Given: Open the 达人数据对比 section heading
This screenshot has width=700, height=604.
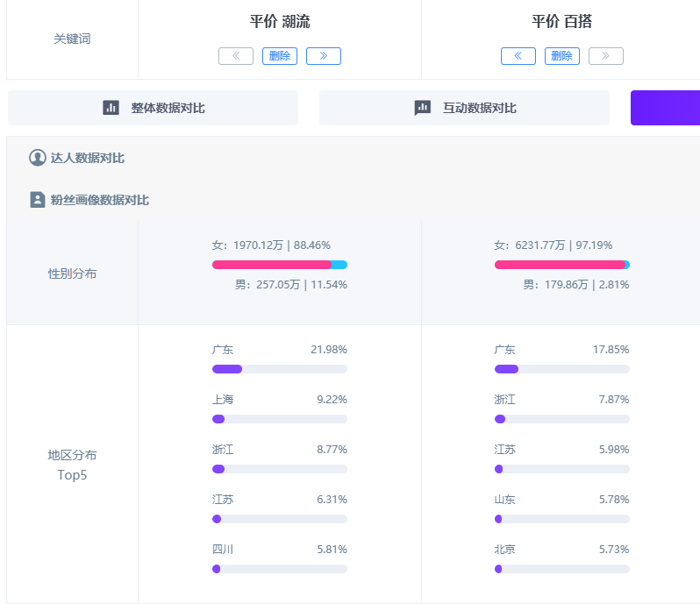Looking at the screenshot, I should (88, 158).
